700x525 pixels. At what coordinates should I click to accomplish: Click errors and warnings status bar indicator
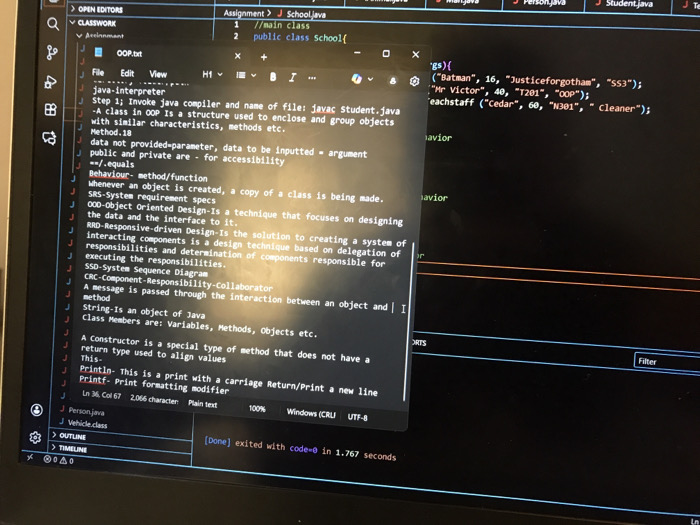58,460
